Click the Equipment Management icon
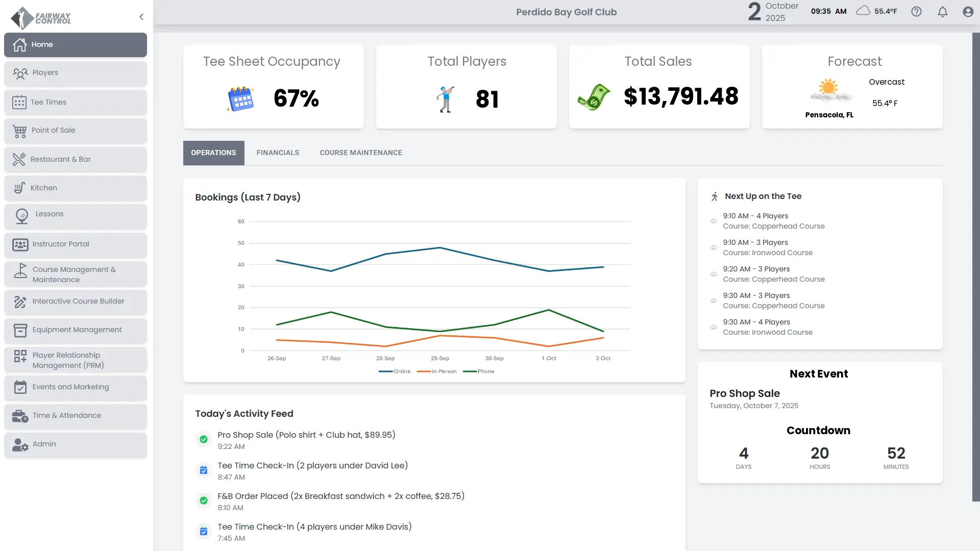980x551 pixels. 20,330
